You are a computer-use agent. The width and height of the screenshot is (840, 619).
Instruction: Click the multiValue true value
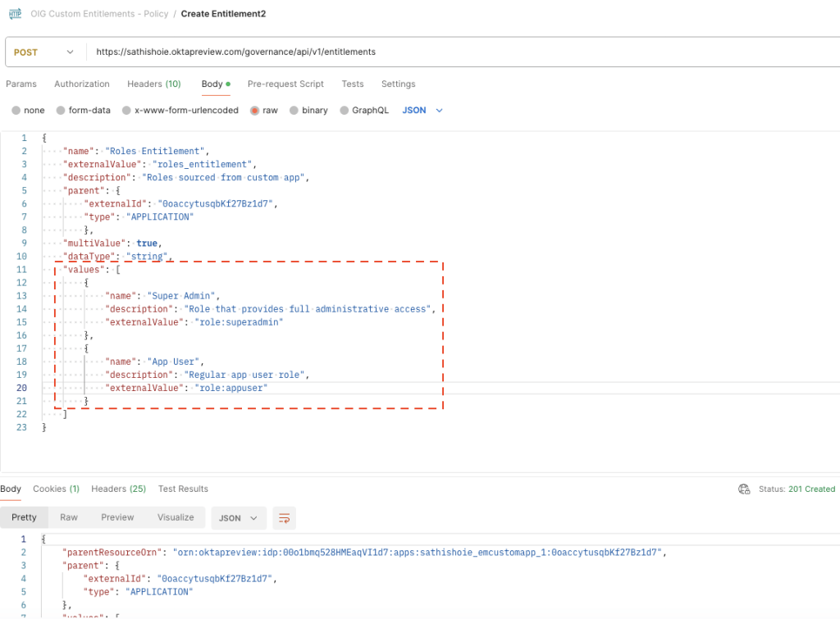[x=147, y=244]
